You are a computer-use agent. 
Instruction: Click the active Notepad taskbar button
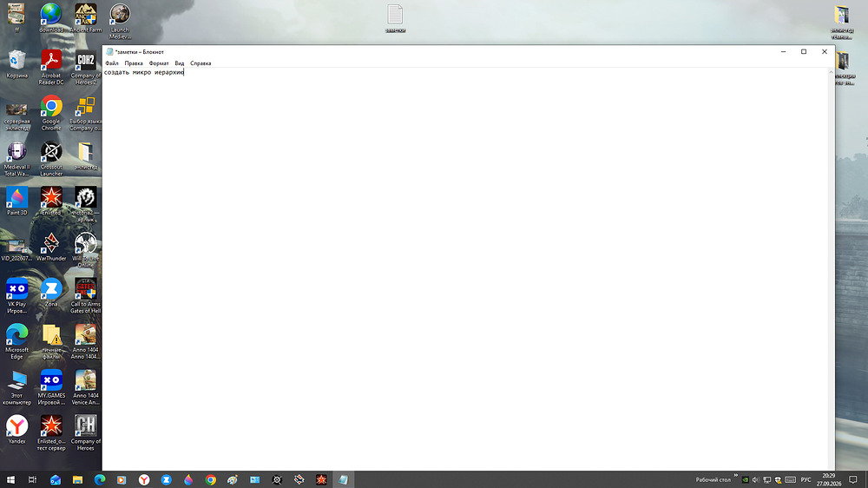[343, 479]
